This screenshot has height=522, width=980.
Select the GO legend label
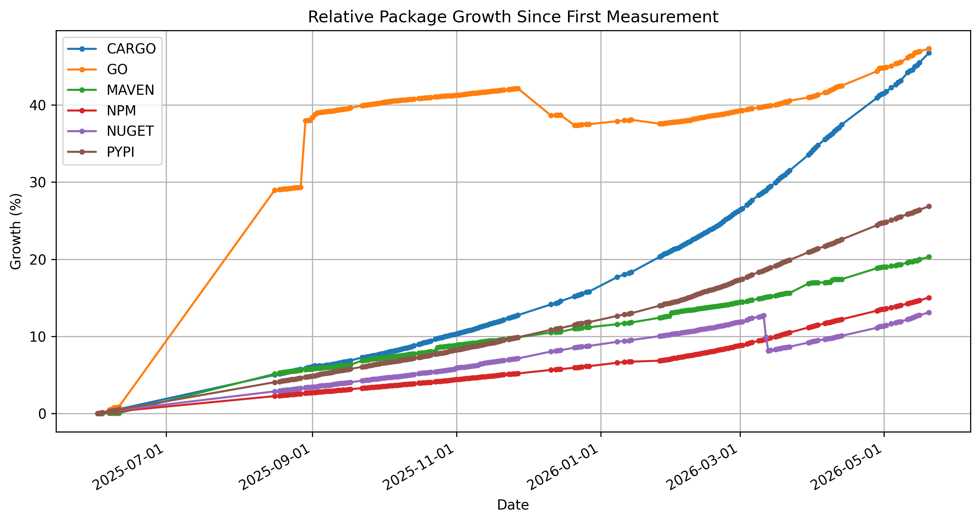[117, 69]
